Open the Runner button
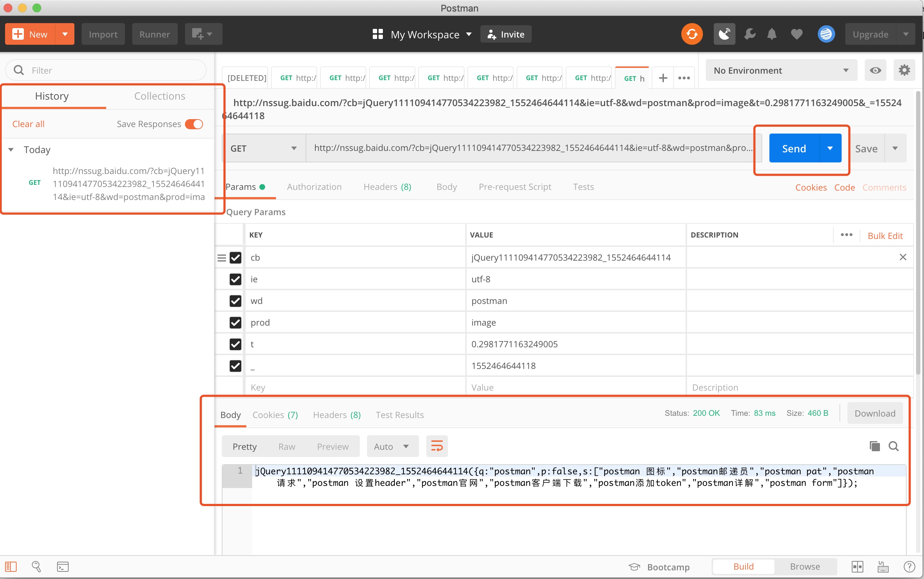 pos(155,34)
